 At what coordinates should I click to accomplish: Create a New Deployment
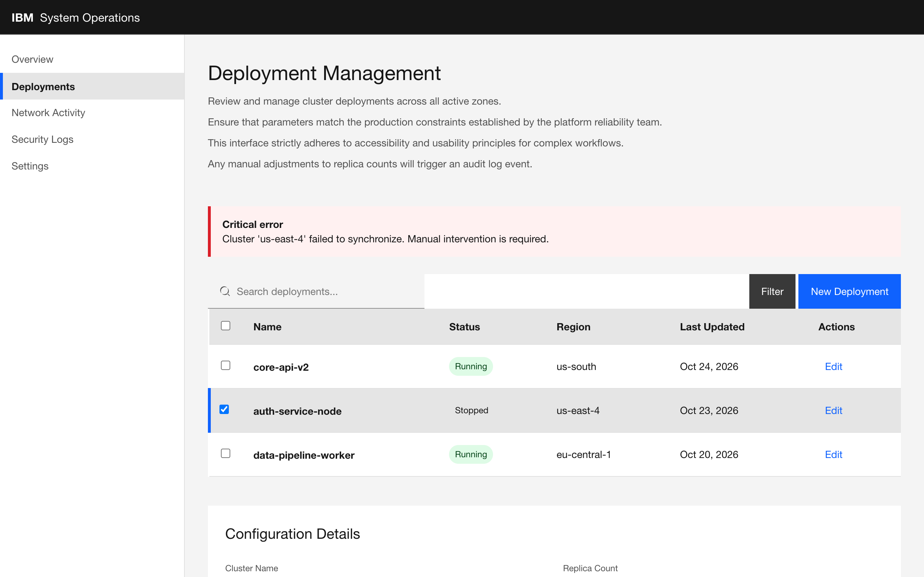[x=849, y=291]
